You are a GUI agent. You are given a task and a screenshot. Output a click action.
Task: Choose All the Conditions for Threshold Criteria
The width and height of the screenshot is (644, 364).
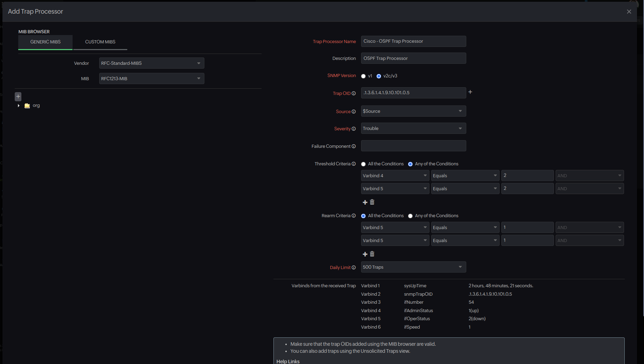pyautogui.click(x=364, y=164)
